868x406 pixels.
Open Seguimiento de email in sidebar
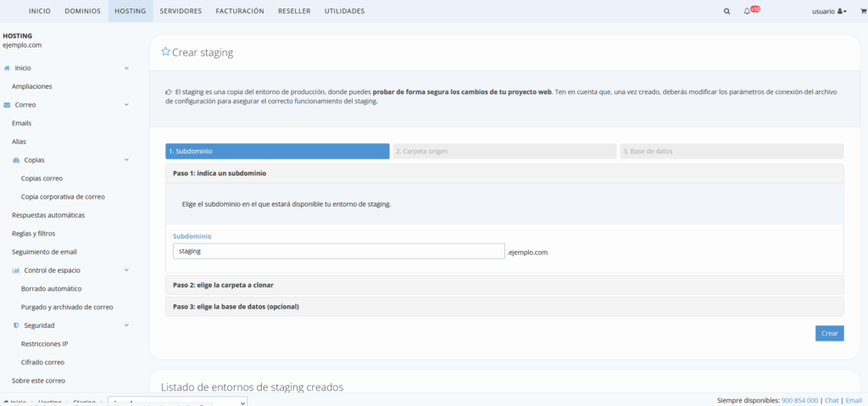[44, 252]
